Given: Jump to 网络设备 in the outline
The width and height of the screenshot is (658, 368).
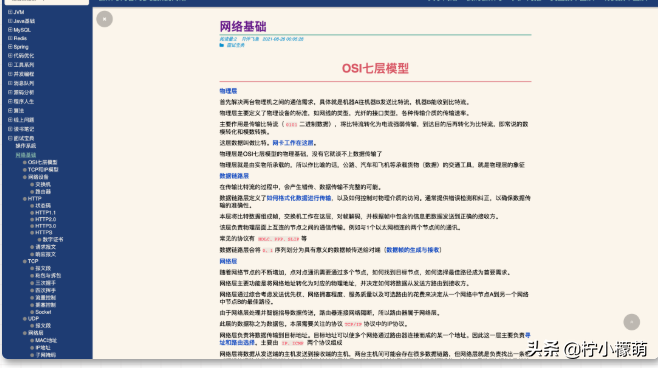Looking at the screenshot, I should [38, 177].
